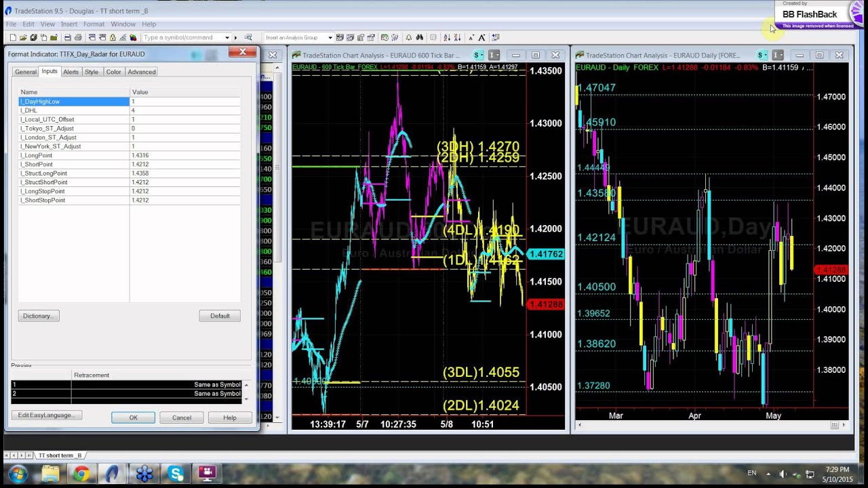Open the Edit menu
The image size is (868, 488).
28,24
